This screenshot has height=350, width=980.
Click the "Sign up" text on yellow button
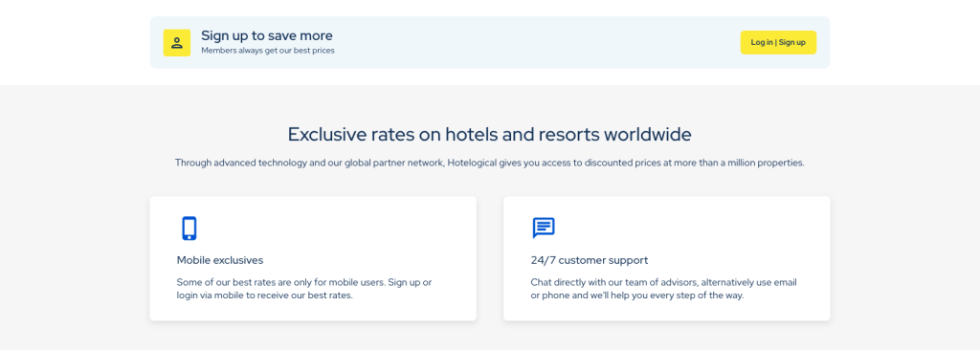[x=791, y=42]
